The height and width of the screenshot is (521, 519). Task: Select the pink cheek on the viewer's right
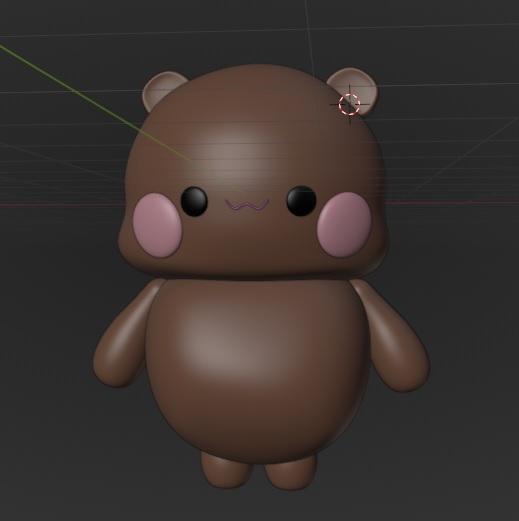tap(345, 224)
